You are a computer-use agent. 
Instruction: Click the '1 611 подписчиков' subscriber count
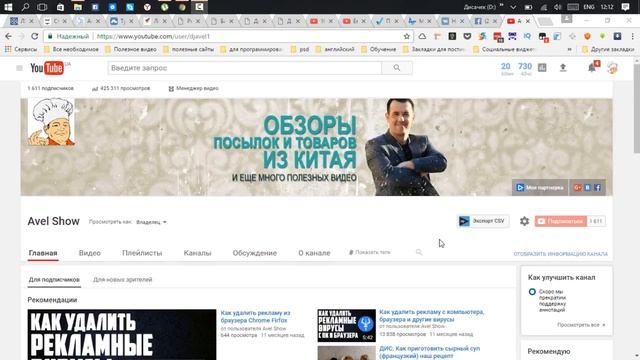tap(51, 89)
